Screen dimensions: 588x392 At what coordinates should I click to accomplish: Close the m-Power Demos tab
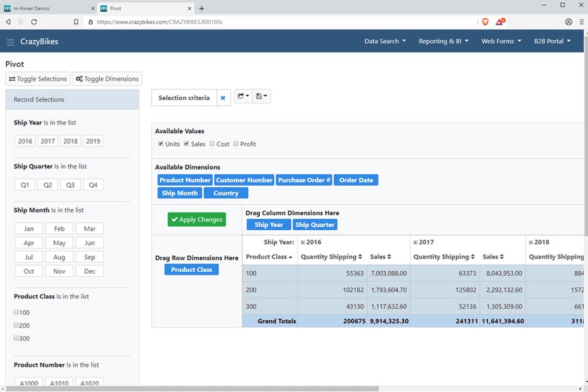click(93, 8)
